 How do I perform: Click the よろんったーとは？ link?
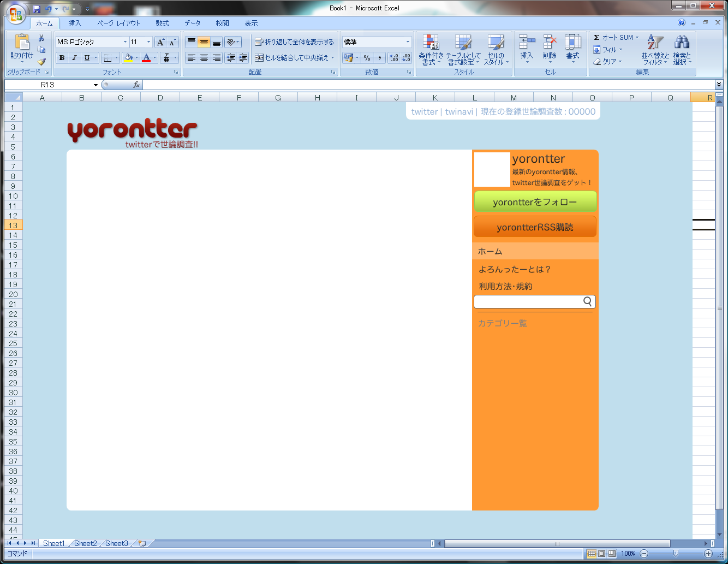(515, 269)
